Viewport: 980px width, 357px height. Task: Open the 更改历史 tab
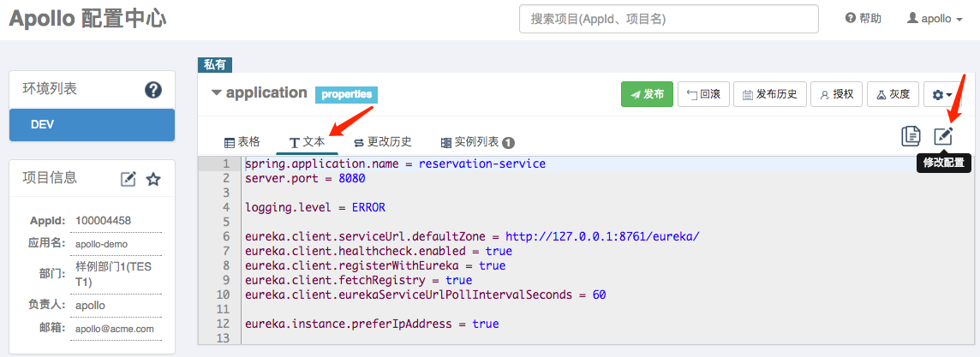pos(383,142)
